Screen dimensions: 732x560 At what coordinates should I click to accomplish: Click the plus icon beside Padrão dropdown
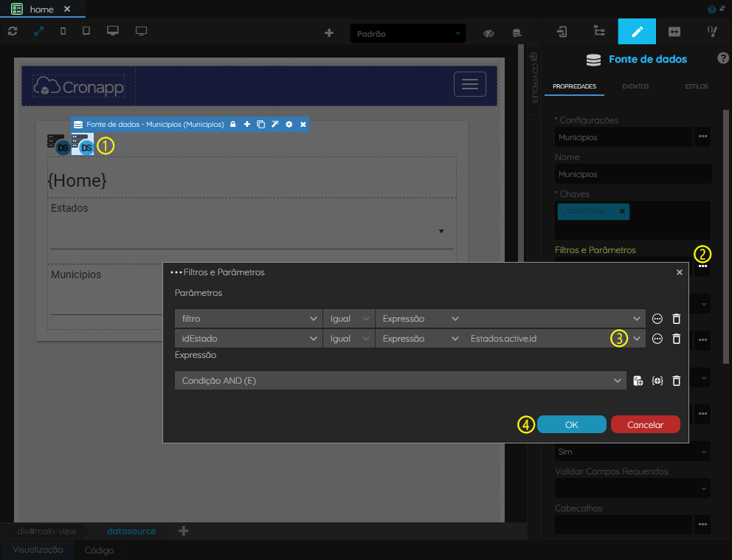(329, 32)
